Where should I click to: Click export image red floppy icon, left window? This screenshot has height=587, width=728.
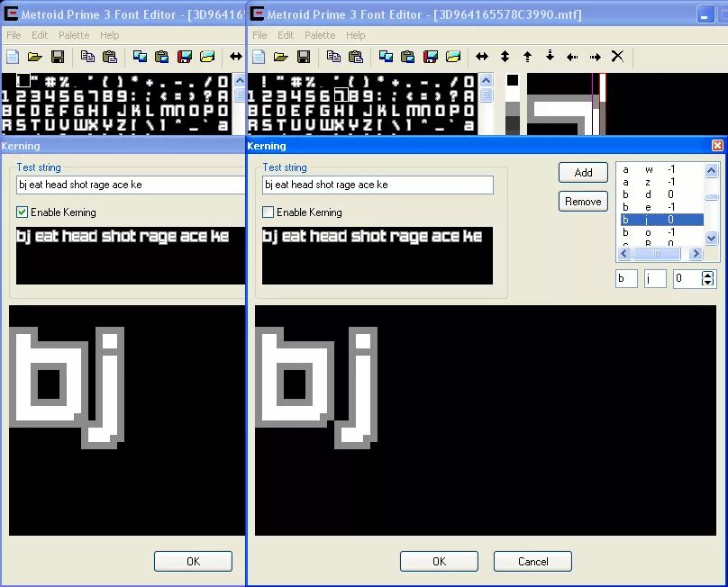point(185,57)
